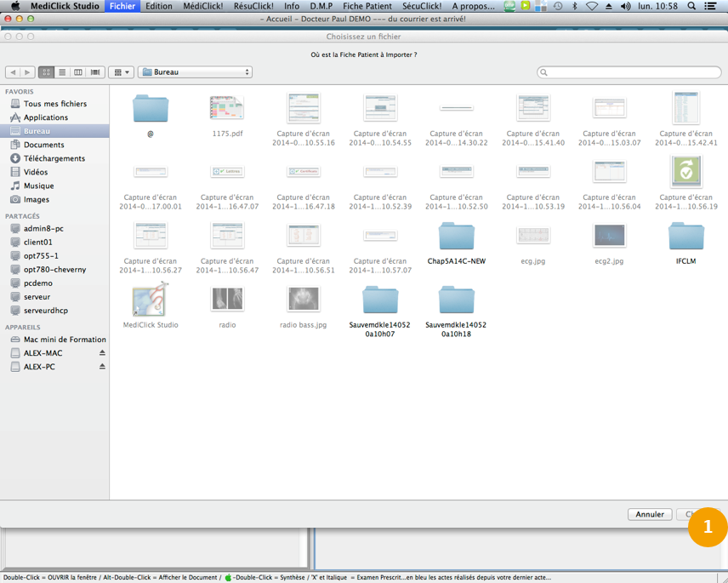Click the file search field
This screenshot has width=728, height=583.
click(629, 72)
